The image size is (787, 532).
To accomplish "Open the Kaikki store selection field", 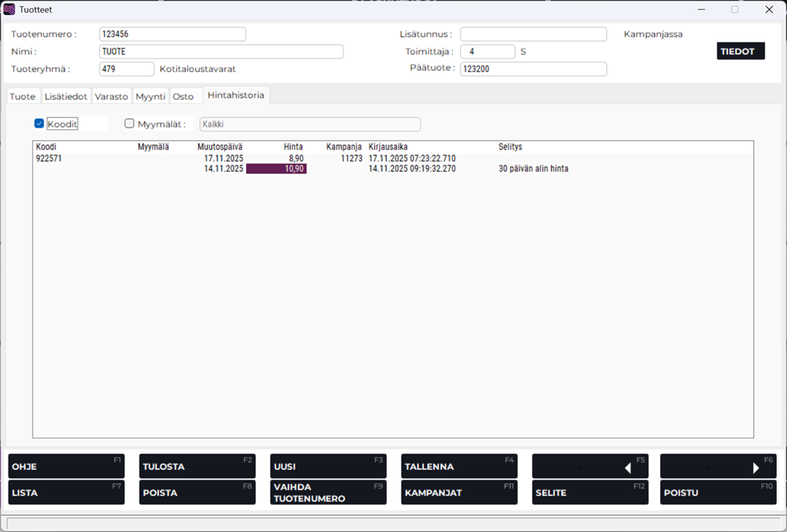I will (310, 125).
